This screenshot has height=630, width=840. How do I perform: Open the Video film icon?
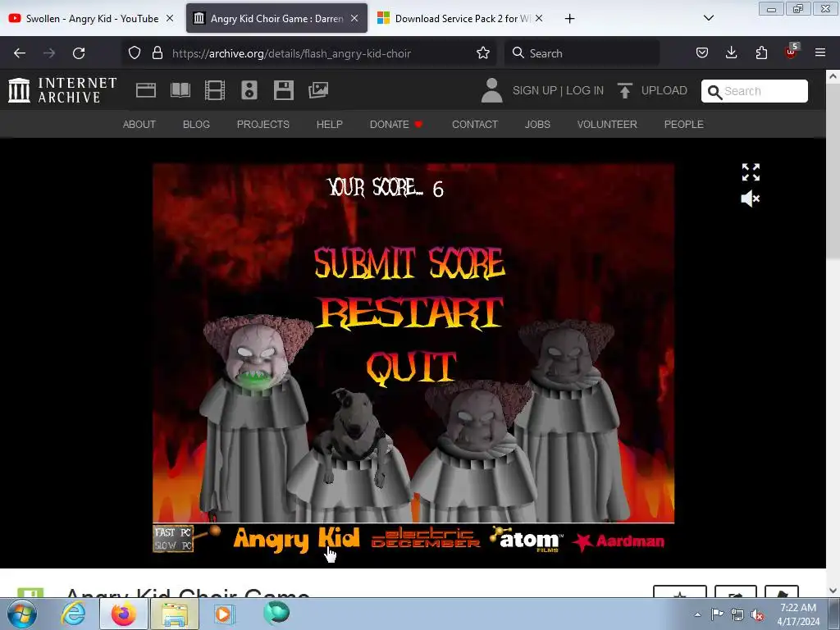[215, 90]
